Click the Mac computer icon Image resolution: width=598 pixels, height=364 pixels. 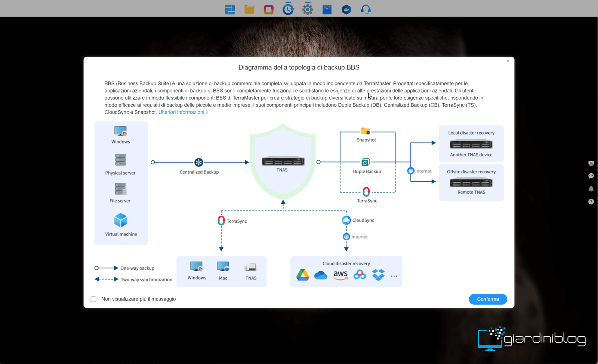pos(223,266)
